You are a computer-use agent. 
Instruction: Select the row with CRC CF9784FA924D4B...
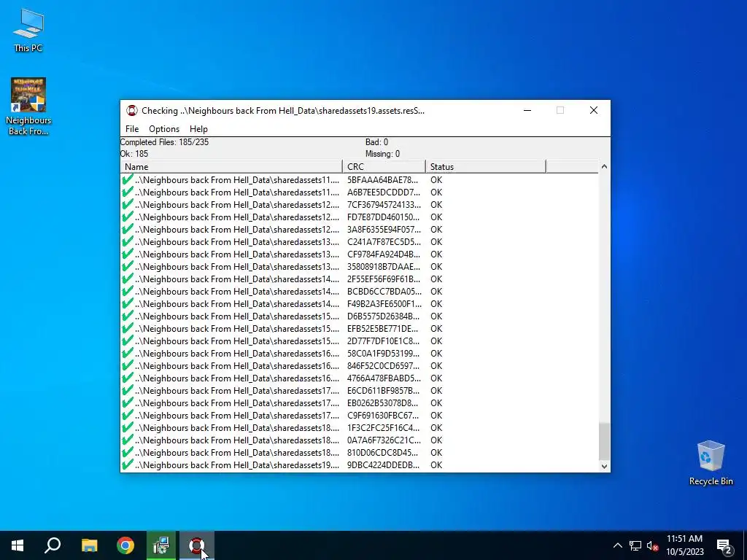pyautogui.click(x=359, y=254)
